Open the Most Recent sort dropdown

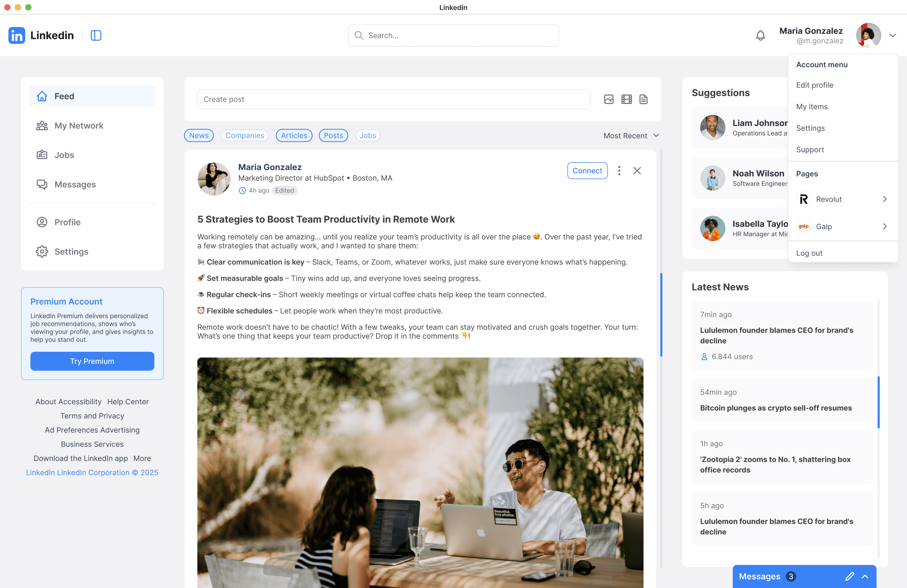631,136
